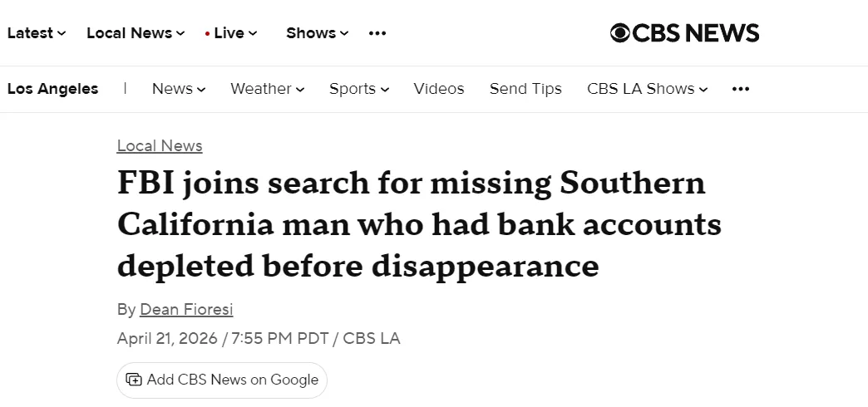Go to the Videos section
This screenshot has height=407, width=868.
click(439, 89)
